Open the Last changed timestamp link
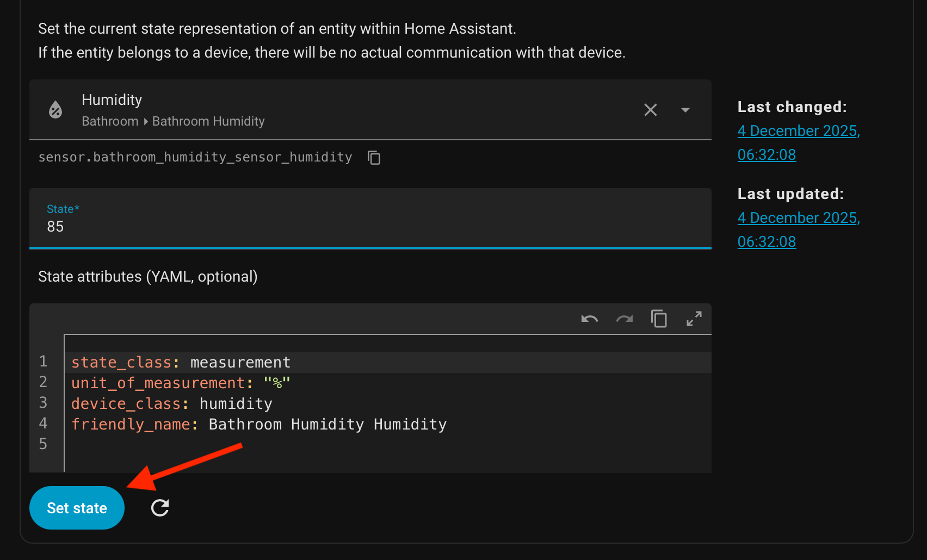 coord(799,142)
